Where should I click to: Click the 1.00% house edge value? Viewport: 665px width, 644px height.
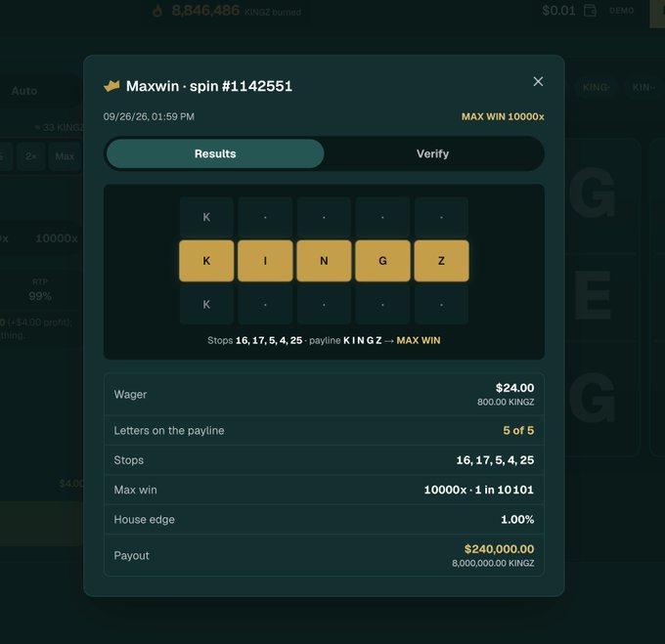pyautogui.click(x=517, y=520)
